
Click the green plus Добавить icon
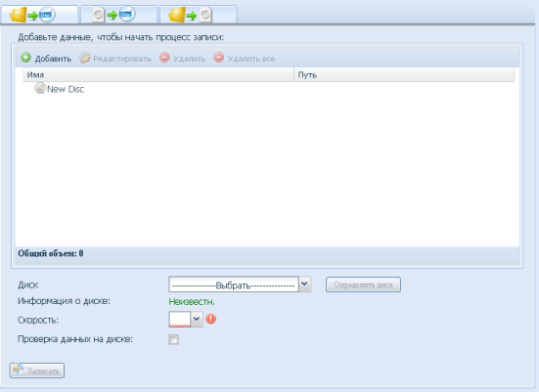coord(25,58)
